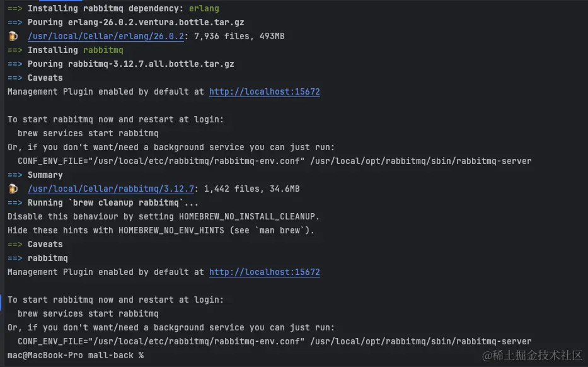Open the first localhost:15672 link above Summary

click(x=264, y=91)
